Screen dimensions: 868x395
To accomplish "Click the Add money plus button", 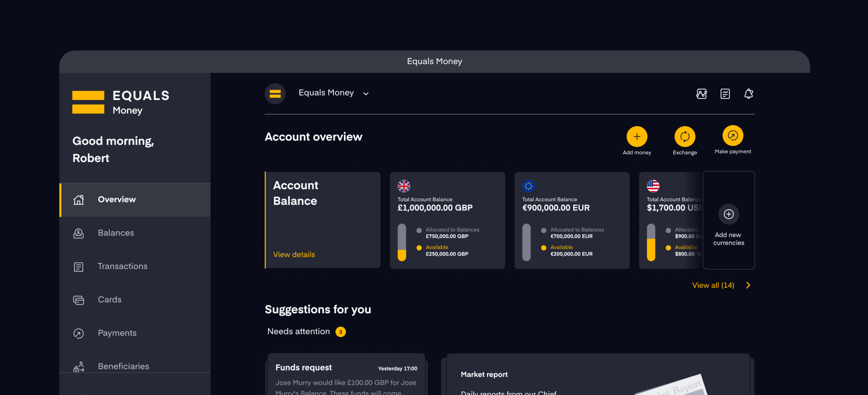I will click(x=637, y=137).
